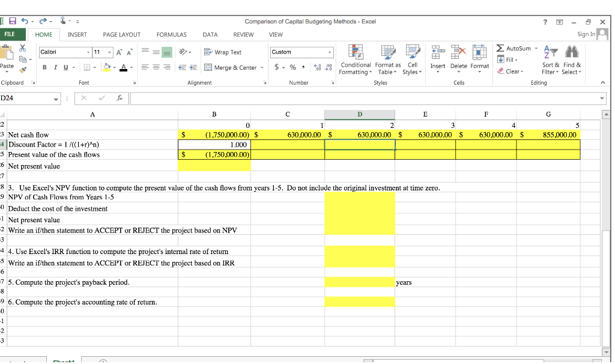Open the FILE menu
The height and width of the screenshot is (364, 615).
[12, 34]
